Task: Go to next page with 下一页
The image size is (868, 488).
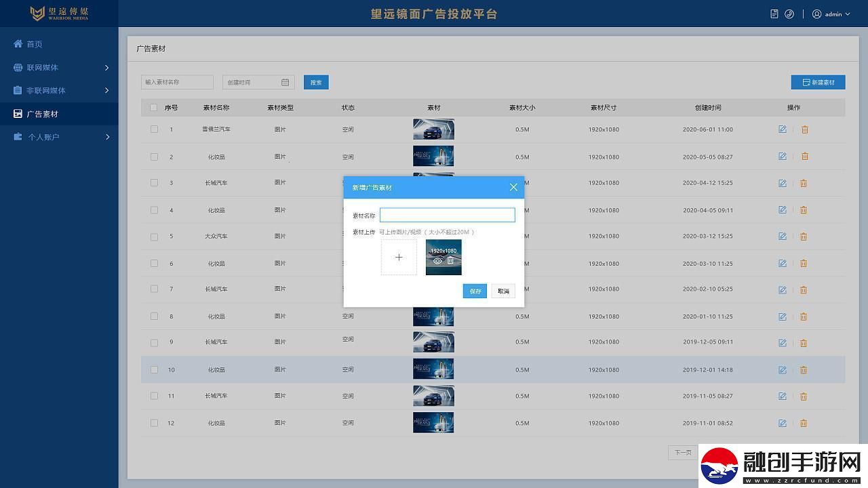Action: tap(683, 453)
